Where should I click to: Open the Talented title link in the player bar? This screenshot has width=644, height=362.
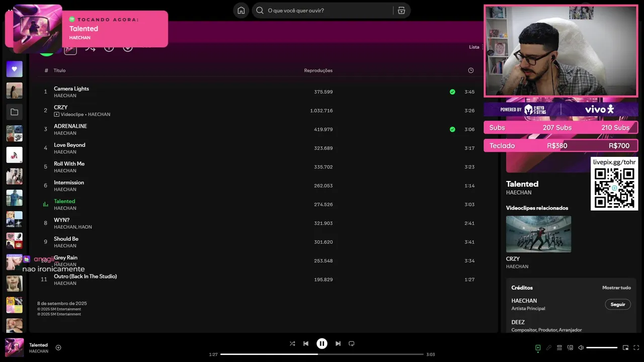click(38, 345)
